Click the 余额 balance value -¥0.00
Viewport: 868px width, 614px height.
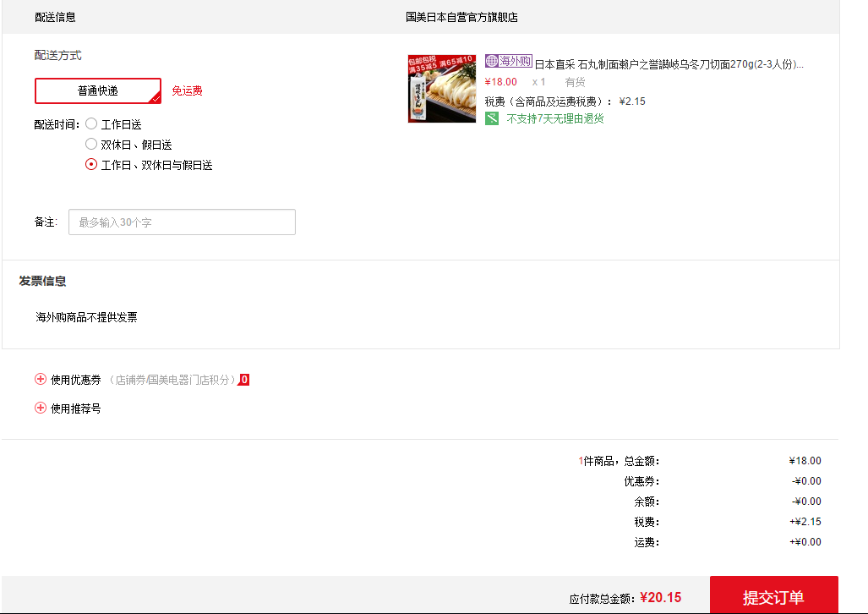click(806, 502)
